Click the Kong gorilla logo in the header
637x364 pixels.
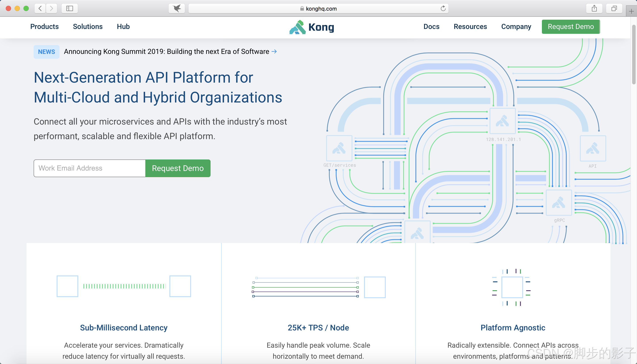pyautogui.click(x=298, y=27)
